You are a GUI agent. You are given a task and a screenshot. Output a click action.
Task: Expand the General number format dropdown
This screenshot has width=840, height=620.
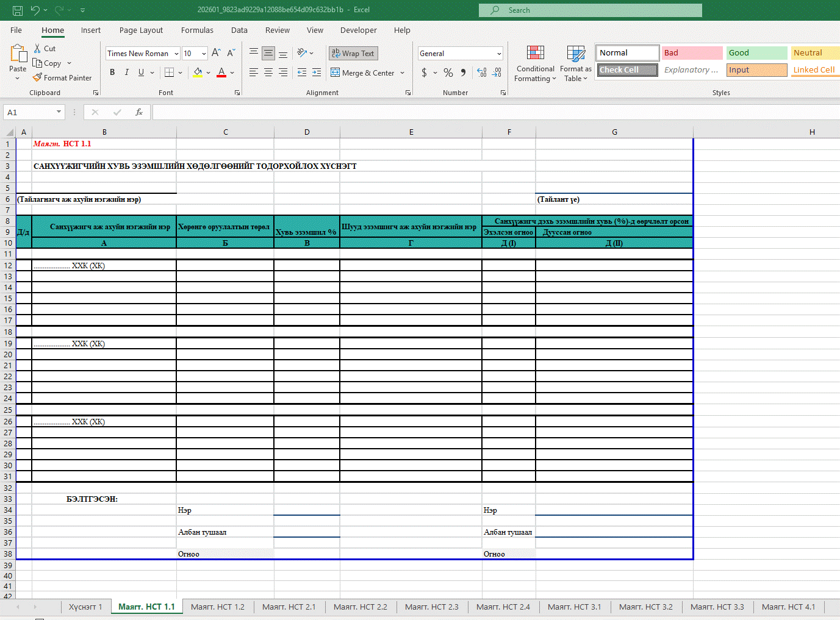pyautogui.click(x=499, y=54)
